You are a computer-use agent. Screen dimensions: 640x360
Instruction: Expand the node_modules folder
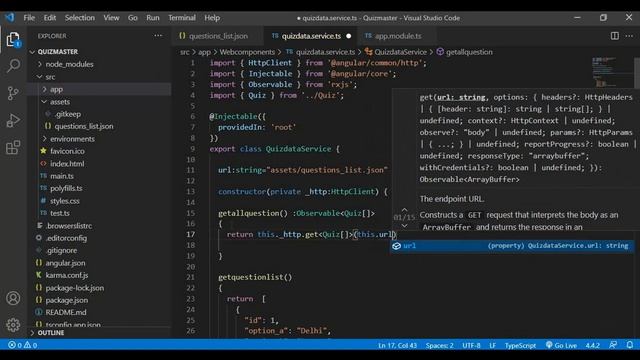69,64
